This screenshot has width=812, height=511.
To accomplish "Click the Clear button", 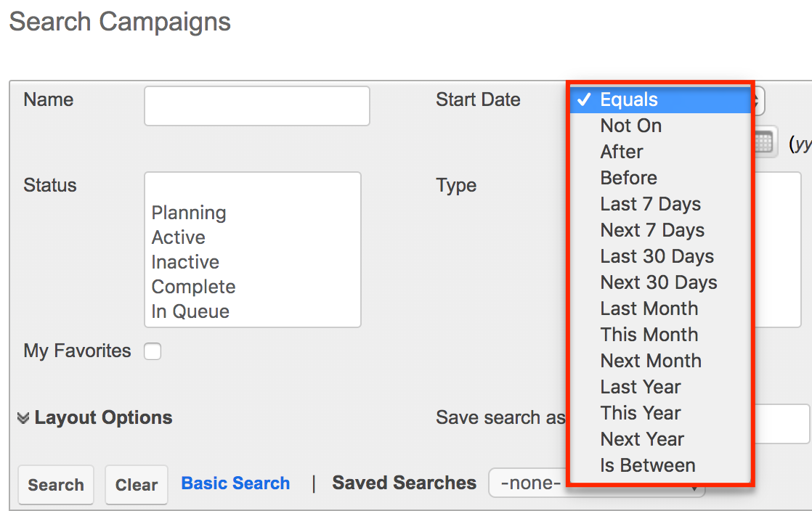I will (137, 484).
